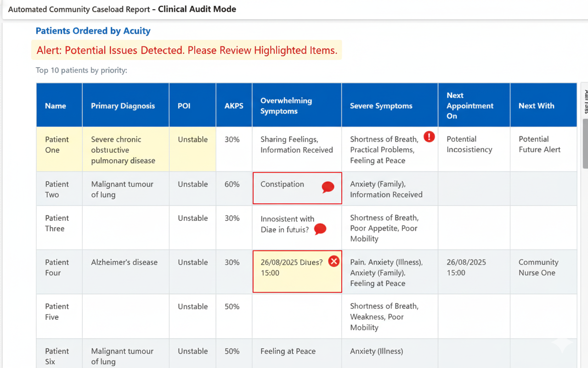Click the faint sparkle icon at bottom right
588x368 pixels.
coord(562,343)
